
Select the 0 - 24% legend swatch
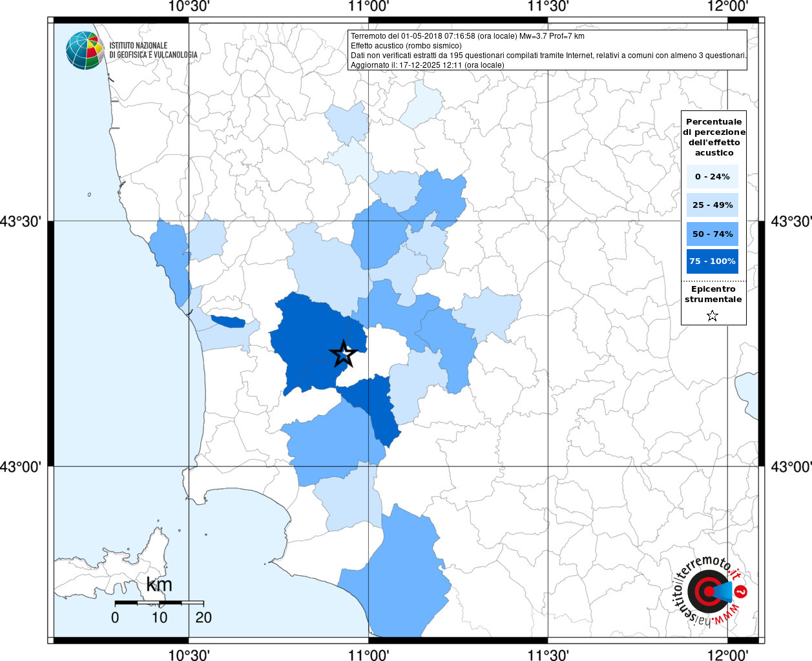pos(713,176)
